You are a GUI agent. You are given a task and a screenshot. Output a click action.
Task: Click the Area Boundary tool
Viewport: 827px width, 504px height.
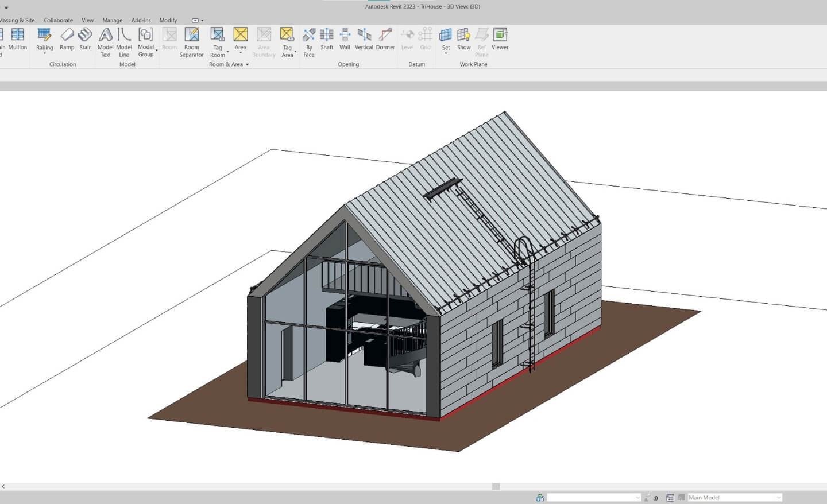pos(264,42)
